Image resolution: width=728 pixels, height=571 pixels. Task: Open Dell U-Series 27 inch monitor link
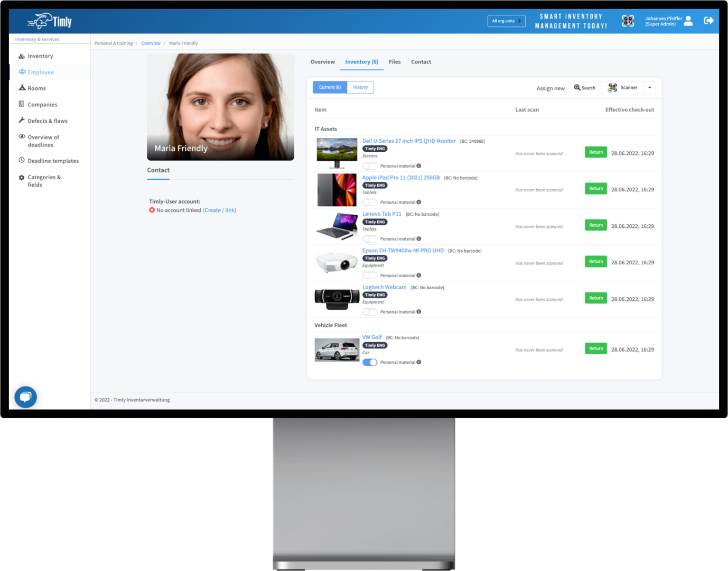(x=409, y=141)
